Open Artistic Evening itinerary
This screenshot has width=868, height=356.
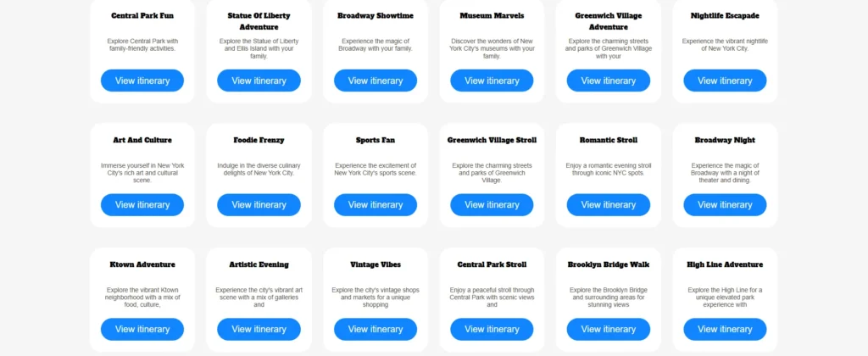tap(259, 329)
